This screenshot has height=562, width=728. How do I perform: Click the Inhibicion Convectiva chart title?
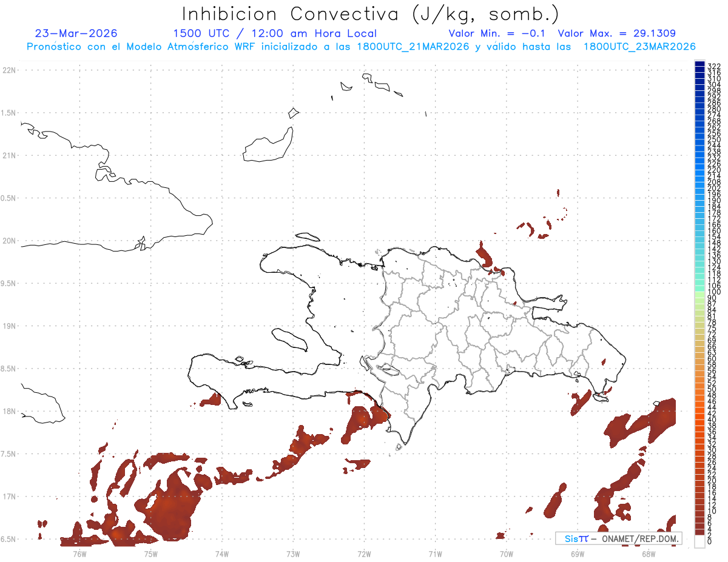(x=371, y=15)
